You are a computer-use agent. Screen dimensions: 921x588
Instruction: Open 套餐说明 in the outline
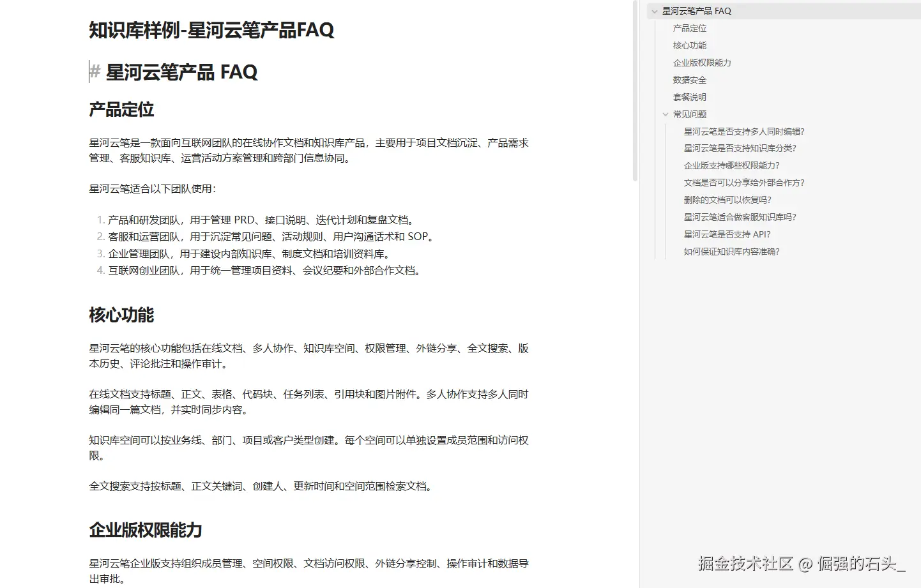pyautogui.click(x=690, y=97)
